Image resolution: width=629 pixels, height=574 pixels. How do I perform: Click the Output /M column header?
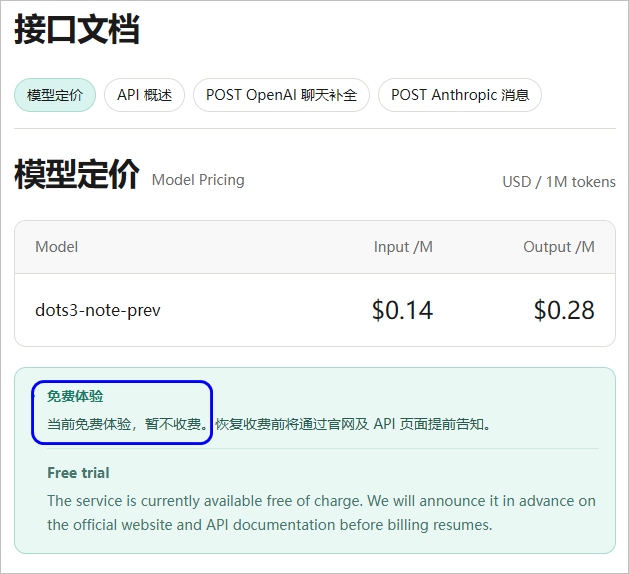(x=559, y=247)
